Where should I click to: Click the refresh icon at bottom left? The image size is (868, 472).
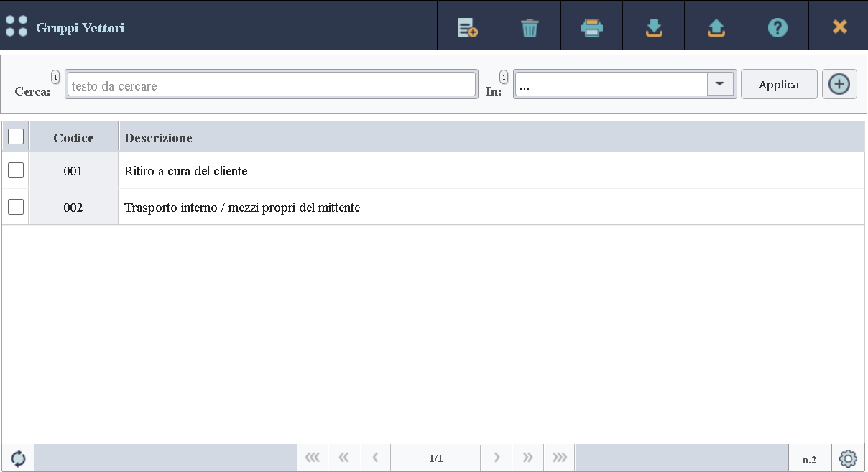click(x=18, y=458)
